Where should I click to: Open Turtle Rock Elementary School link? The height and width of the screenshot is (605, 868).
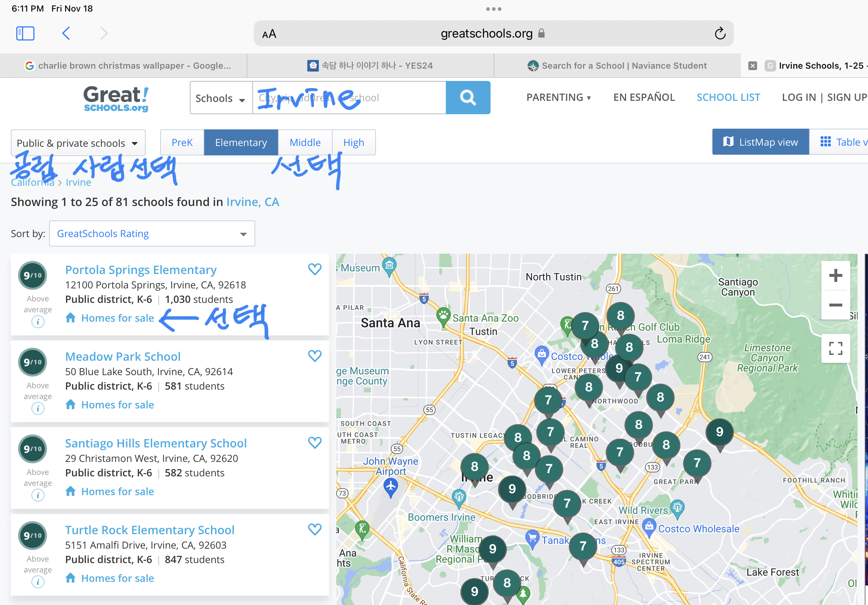tap(150, 530)
